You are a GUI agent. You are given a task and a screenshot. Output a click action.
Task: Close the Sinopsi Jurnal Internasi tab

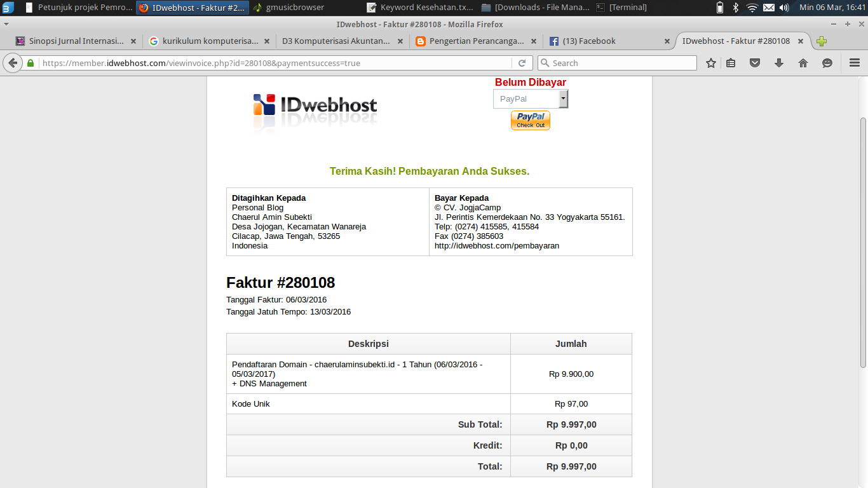[133, 41]
